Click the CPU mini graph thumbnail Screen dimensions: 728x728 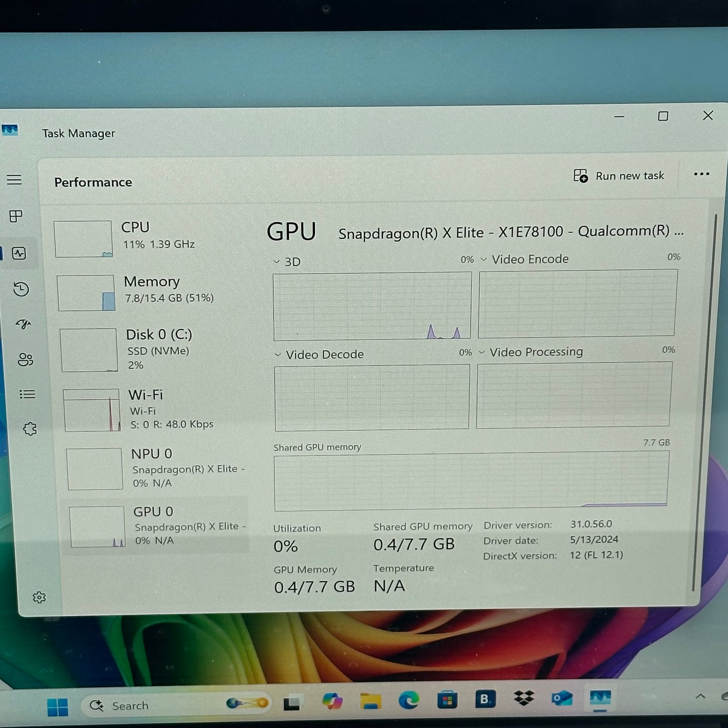point(83,239)
